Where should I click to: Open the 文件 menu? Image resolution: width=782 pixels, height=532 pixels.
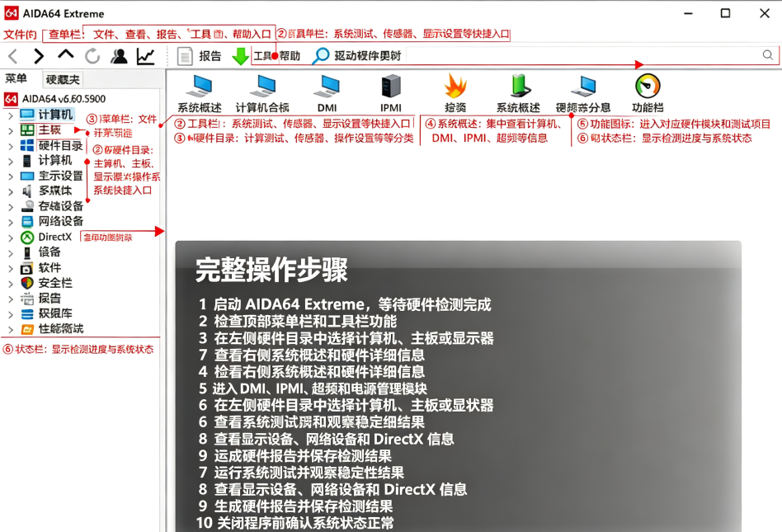(20, 35)
